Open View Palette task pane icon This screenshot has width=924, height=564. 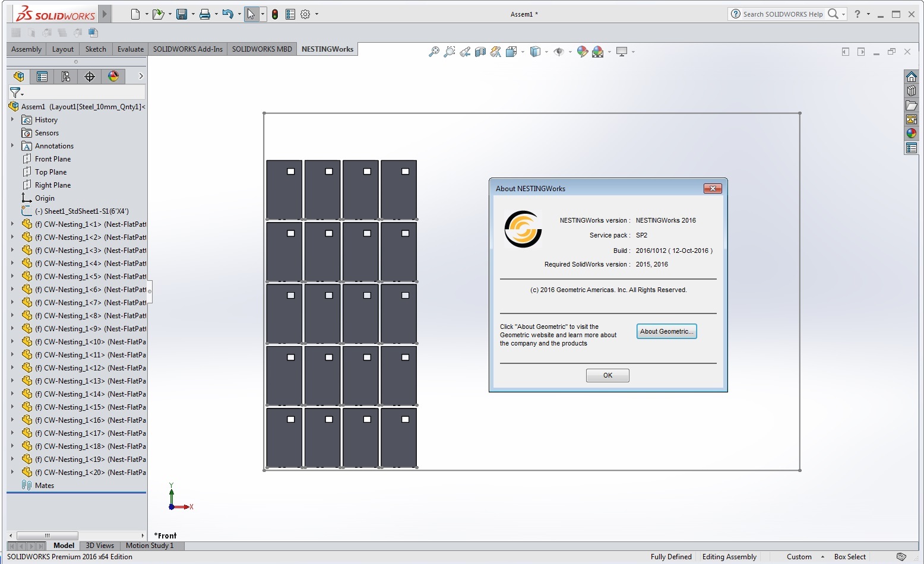pyautogui.click(x=912, y=119)
